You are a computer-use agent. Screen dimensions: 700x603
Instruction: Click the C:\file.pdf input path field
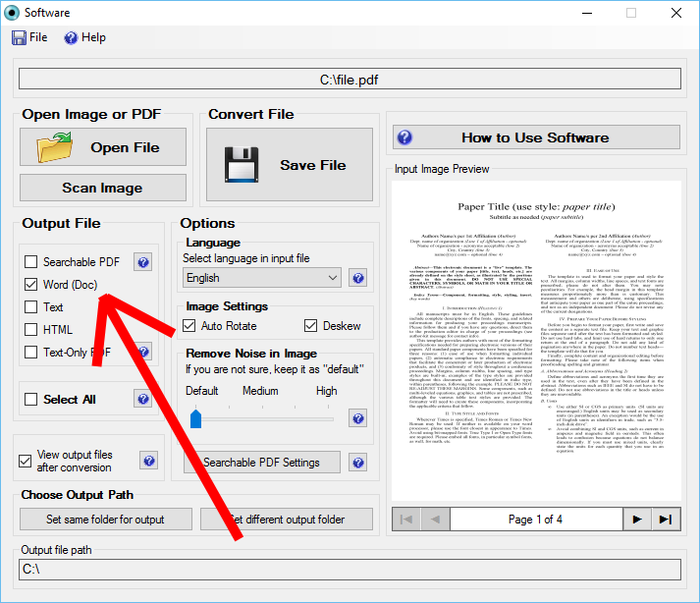pyautogui.click(x=350, y=80)
